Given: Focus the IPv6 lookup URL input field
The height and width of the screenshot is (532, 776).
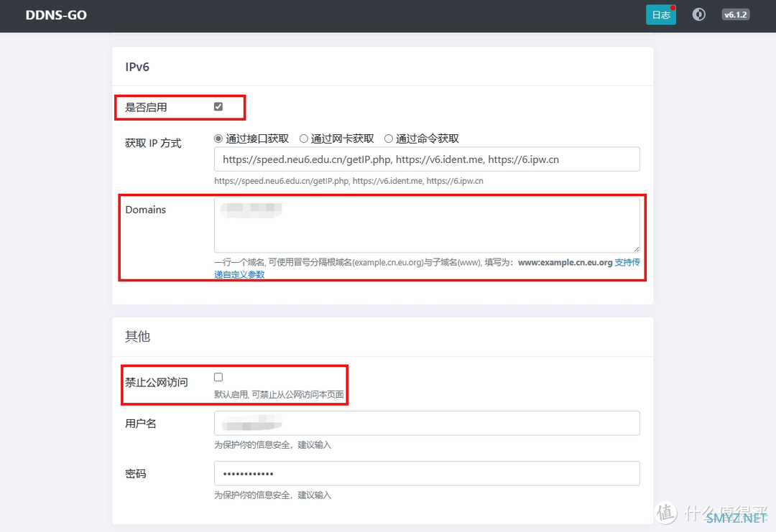Looking at the screenshot, I should (427, 159).
